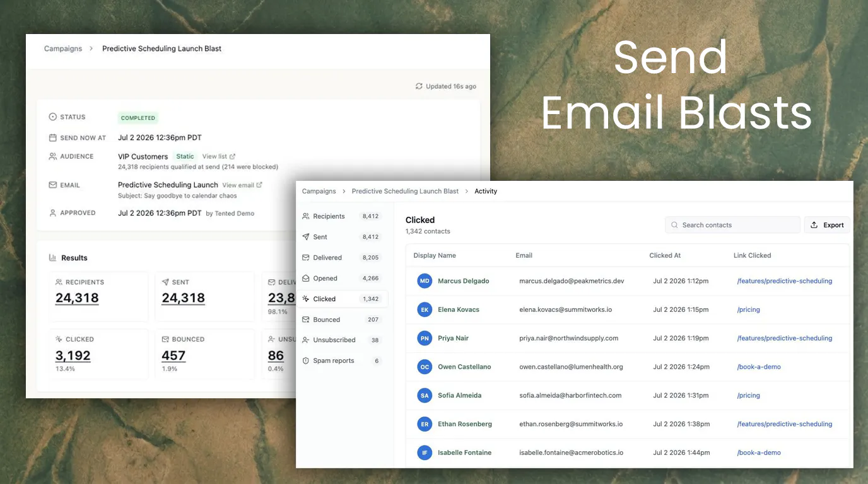
Task: Select the Clicked tab in the Activity sidebar
Action: 343,299
